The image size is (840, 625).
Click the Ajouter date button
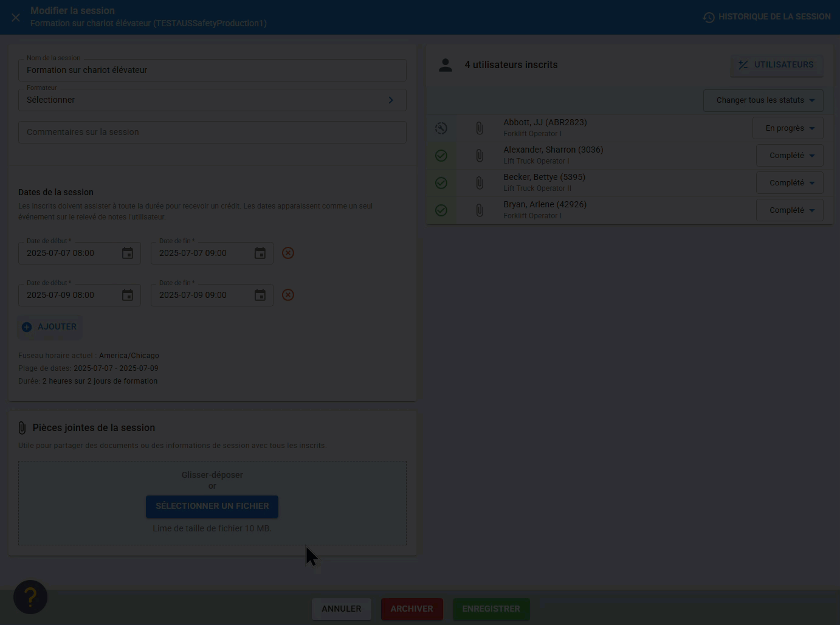click(x=50, y=327)
